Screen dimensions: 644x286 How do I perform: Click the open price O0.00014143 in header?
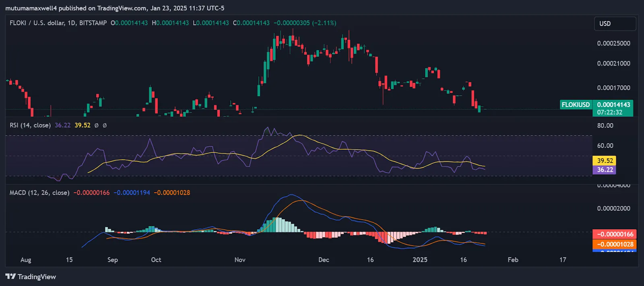[129, 23]
